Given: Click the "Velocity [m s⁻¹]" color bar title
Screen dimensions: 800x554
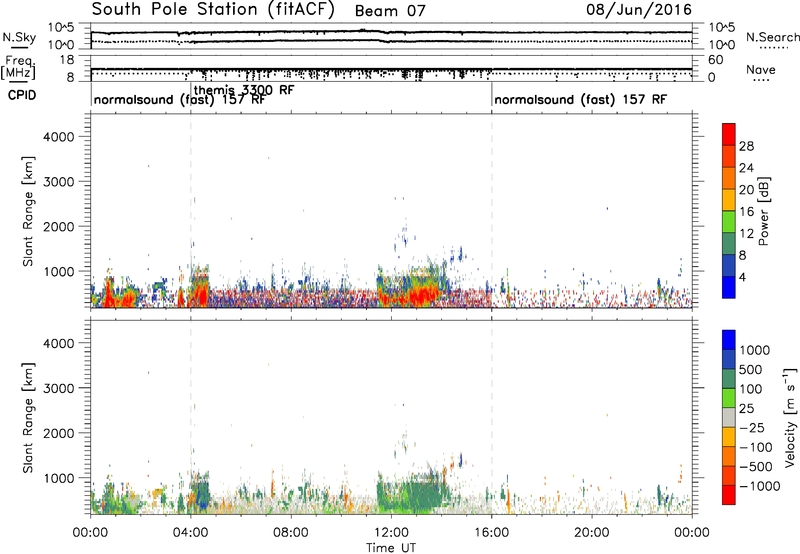Looking at the screenshot, I should (790, 417).
